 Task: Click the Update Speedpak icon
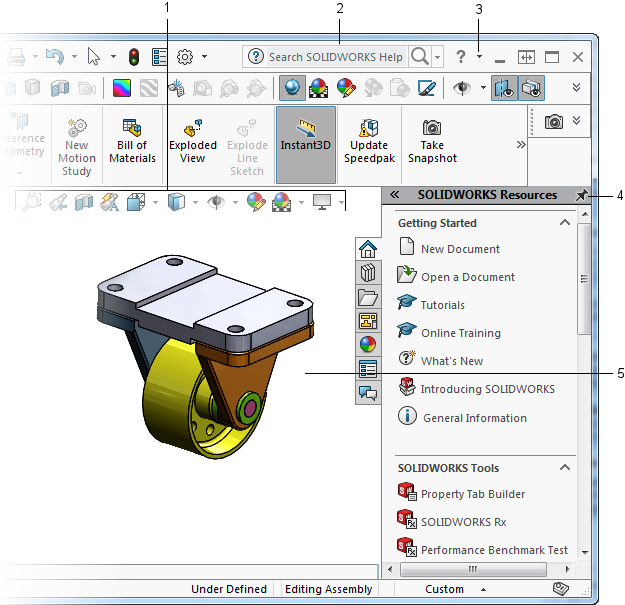(x=367, y=139)
